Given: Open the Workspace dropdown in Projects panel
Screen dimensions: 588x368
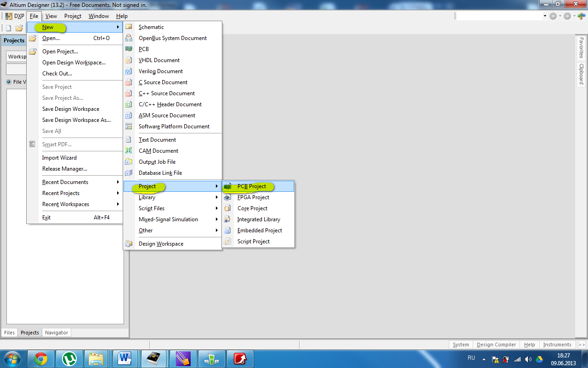Looking at the screenshot, I should click(17, 57).
